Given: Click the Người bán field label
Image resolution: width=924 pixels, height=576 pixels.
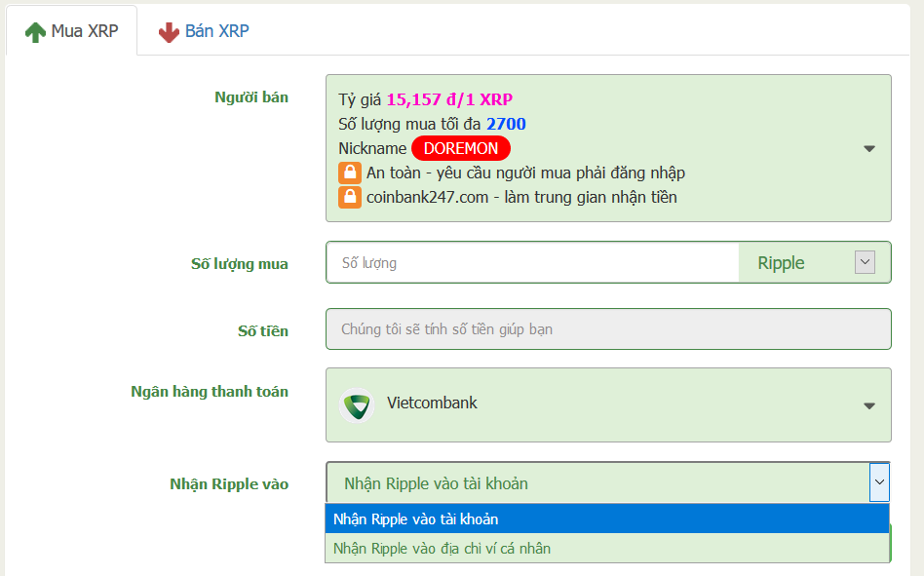Looking at the screenshot, I should 251,97.
